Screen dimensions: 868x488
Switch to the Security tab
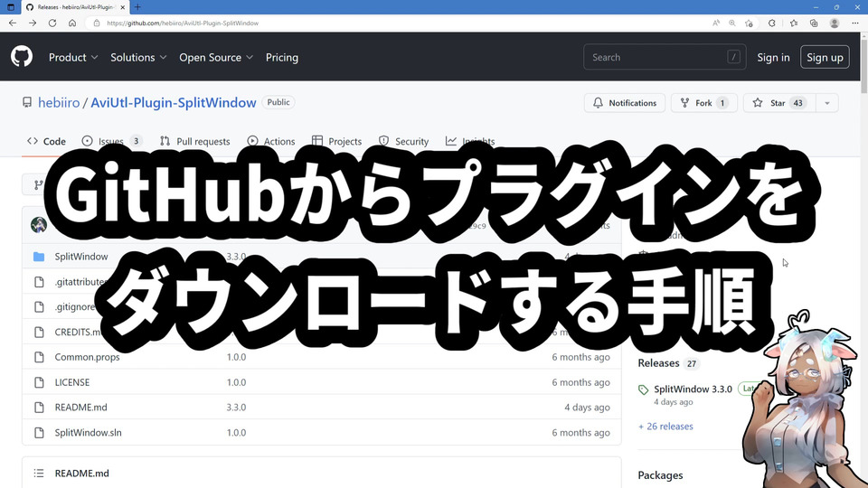pos(403,142)
